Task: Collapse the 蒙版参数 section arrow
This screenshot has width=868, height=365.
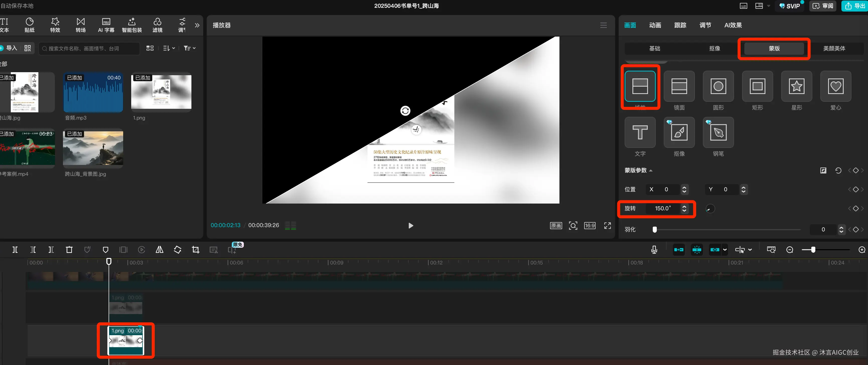Action: pyautogui.click(x=651, y=171)
